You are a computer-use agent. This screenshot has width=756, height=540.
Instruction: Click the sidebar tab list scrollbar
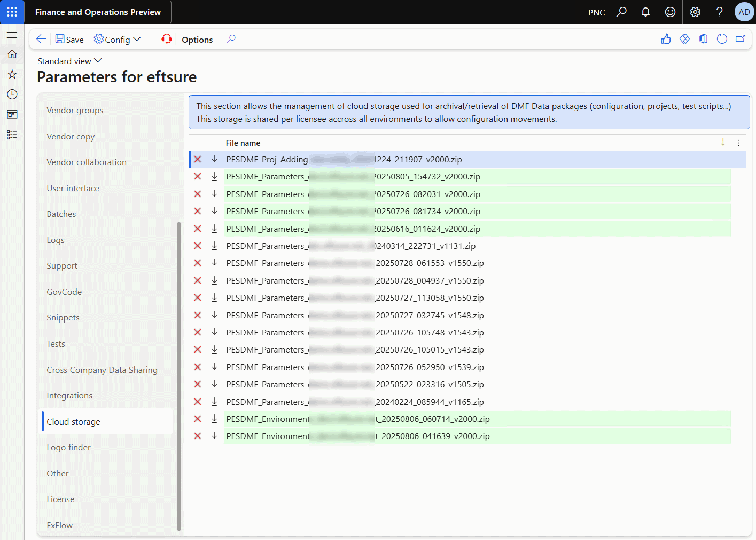click(179, 377)
